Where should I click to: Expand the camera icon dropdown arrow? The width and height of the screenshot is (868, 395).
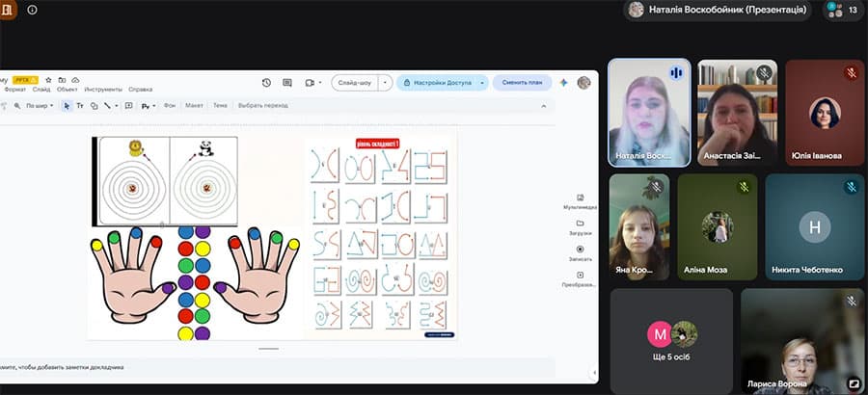click(x=320, y=83)
